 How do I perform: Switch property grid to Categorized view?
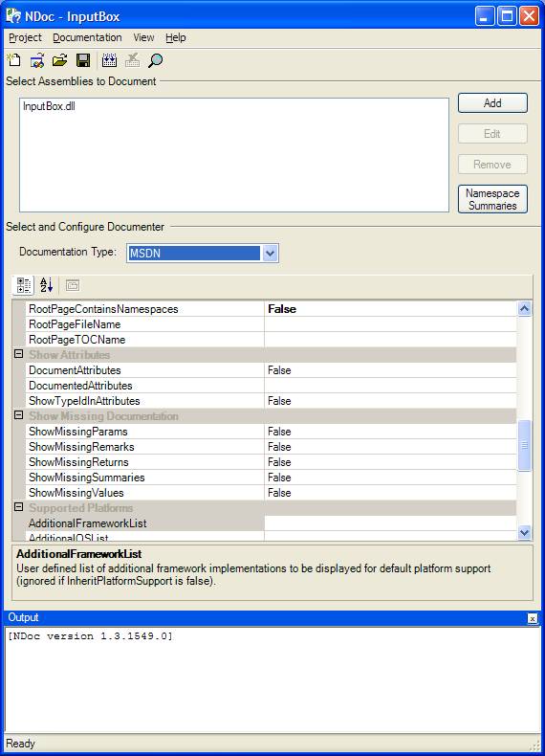[x=23, y=285]
